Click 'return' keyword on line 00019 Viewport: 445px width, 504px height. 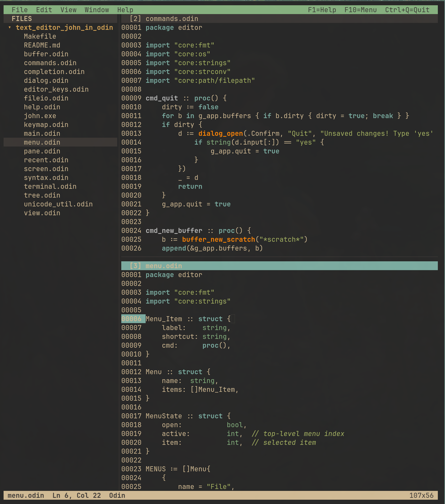coord(190,187)
